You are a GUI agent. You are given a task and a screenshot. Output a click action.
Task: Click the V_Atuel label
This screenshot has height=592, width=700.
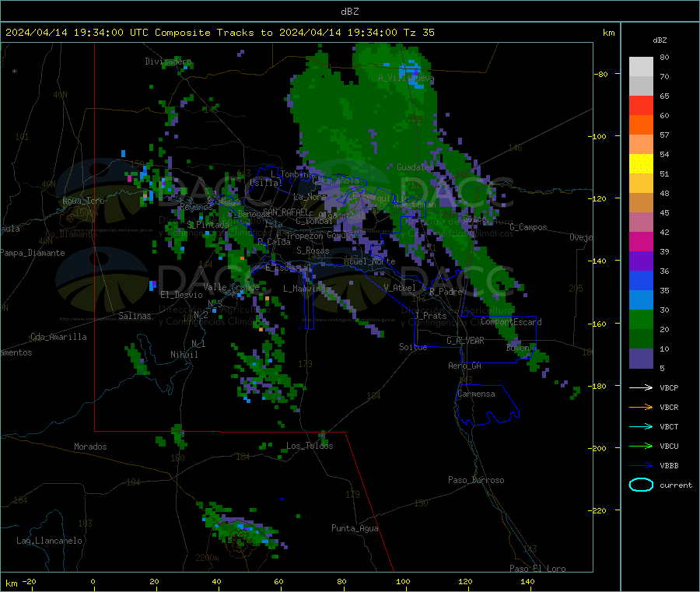400,288
